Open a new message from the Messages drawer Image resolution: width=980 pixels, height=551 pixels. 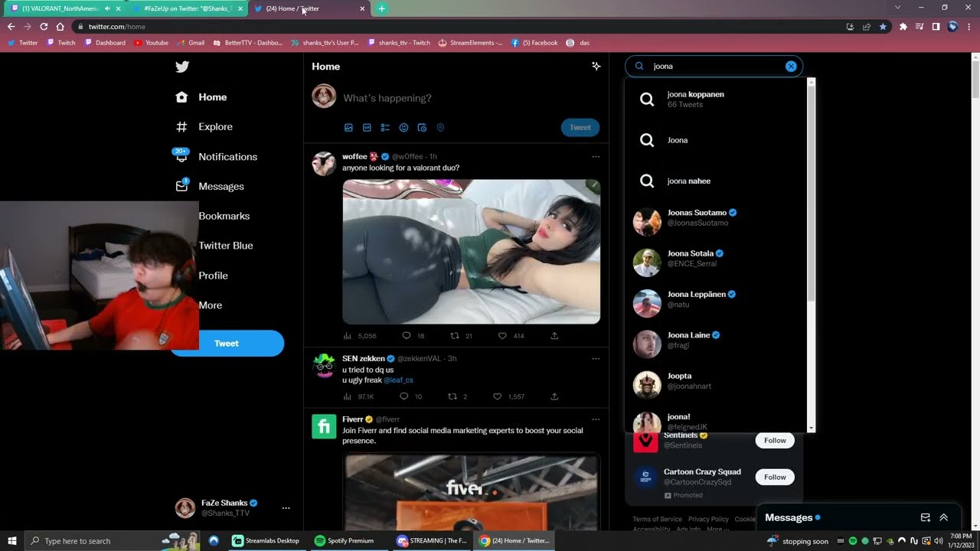point(925,517)
